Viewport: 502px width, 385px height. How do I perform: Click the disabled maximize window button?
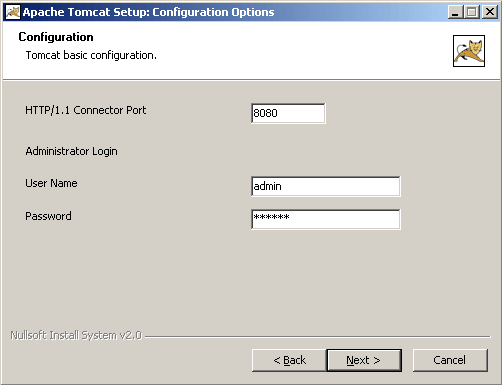[472, 12]
